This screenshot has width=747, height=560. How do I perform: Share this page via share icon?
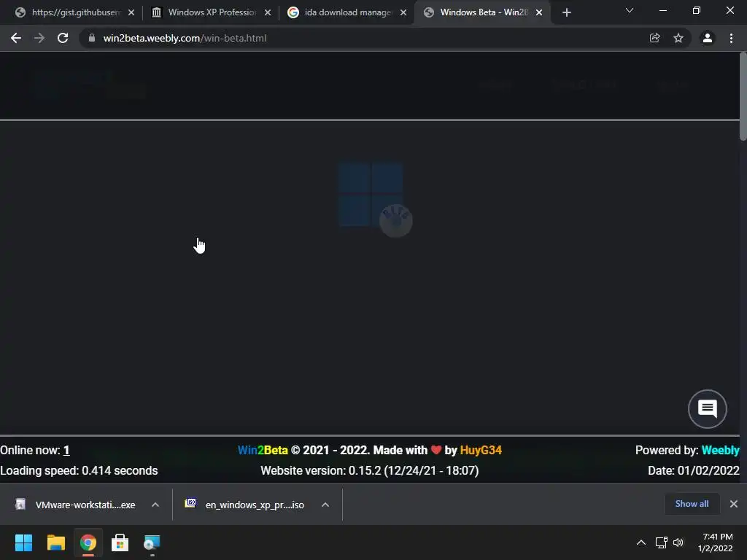[654, 38]
